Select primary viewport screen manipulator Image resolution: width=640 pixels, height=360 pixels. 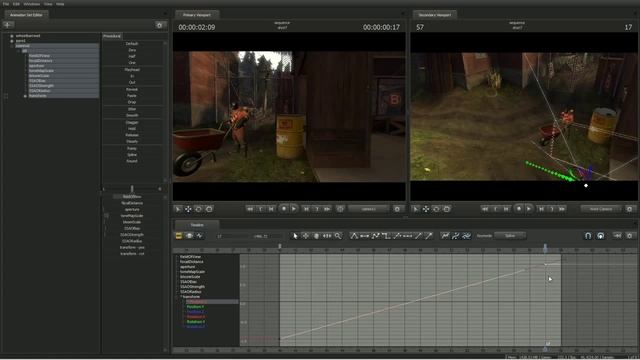coord(209,209)
